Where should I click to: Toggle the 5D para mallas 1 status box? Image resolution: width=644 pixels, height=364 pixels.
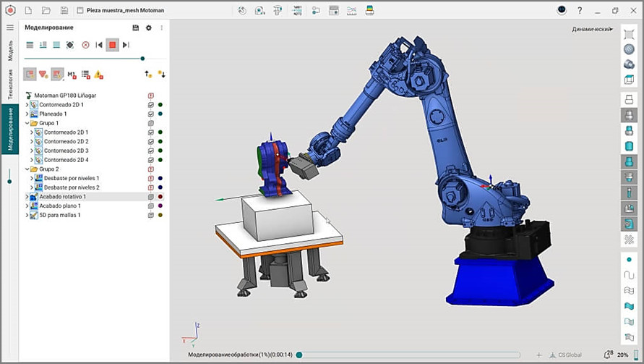[151, 215]
